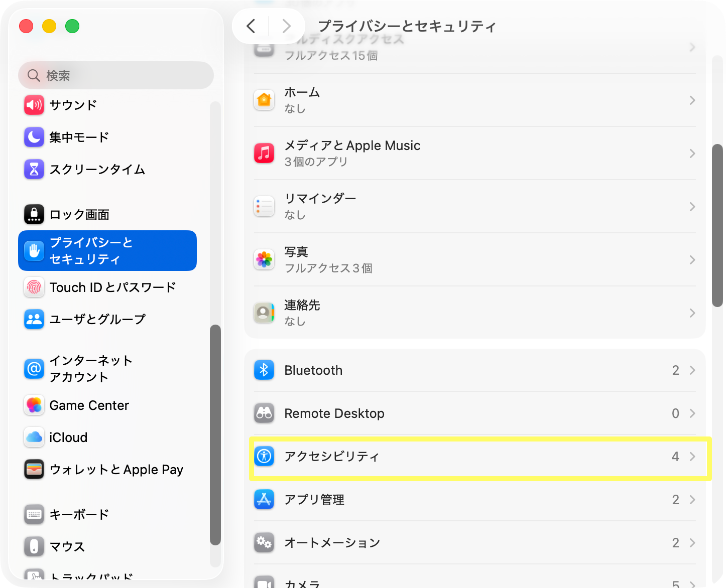Click the アプリ管理 App Store icon
Screen dimensions: 726x588
pyautogui.click(x=264, y=500)
